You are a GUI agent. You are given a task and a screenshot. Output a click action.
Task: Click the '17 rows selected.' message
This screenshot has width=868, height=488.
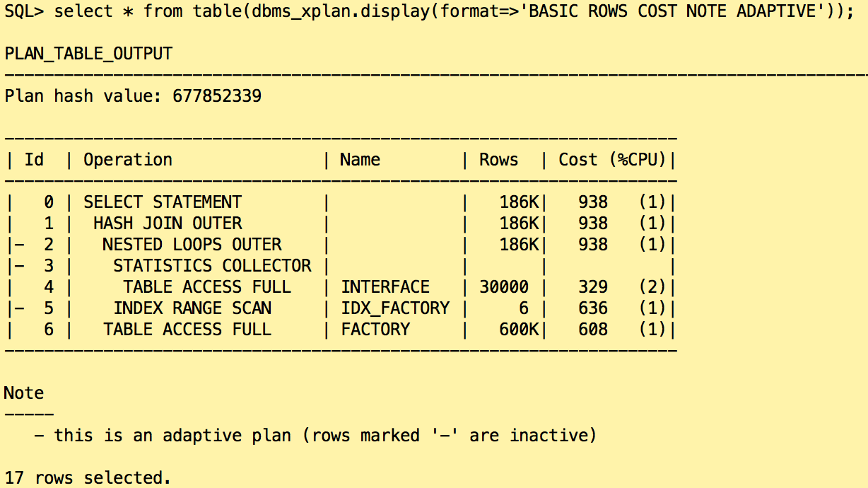click(x=88, y=478)
